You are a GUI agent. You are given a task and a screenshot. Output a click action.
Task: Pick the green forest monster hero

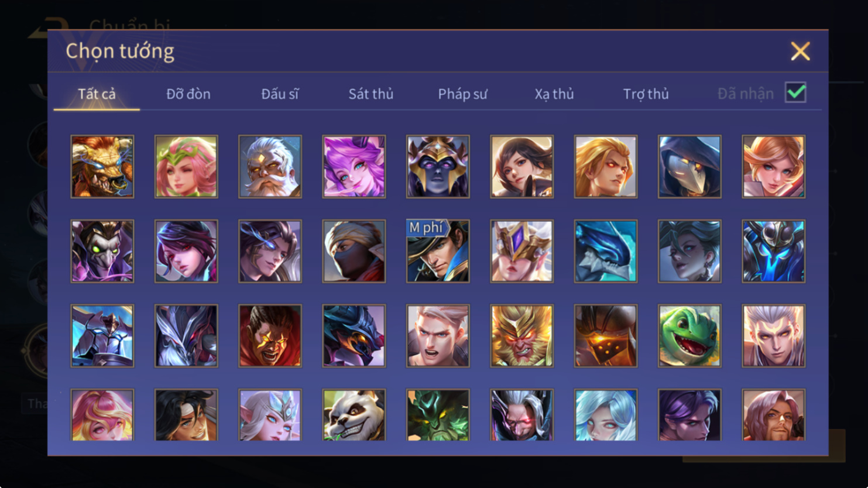click(x=438, y=415)
